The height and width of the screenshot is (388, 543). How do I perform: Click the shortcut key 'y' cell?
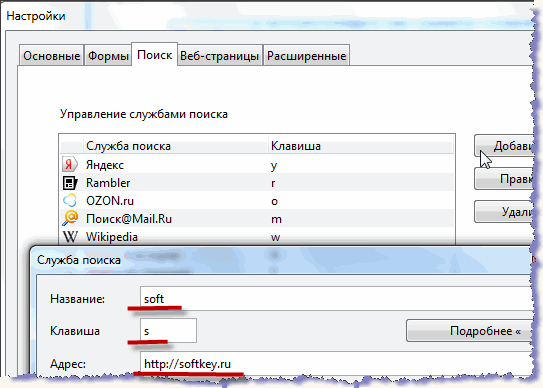click(x=274, y=166)
